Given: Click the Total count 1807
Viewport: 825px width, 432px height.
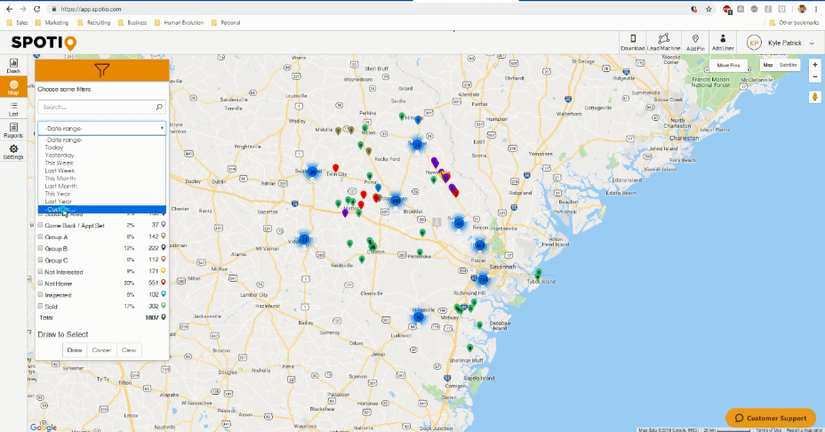Looking at the screenshot, I should (x=152, y=317).
